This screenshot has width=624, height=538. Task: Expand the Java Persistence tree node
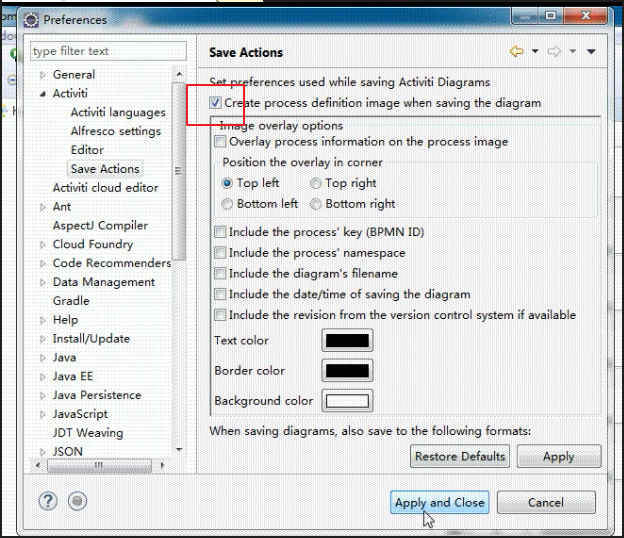(43, 396)
